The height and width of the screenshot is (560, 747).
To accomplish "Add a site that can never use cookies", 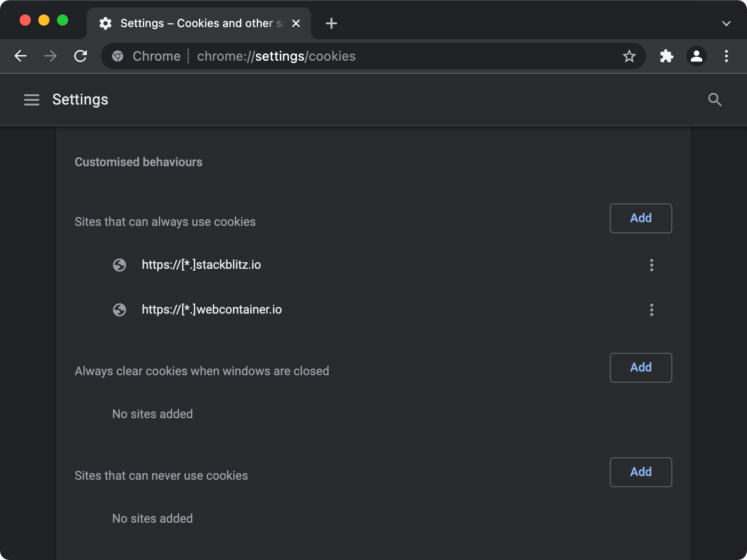I will (641, 472).
